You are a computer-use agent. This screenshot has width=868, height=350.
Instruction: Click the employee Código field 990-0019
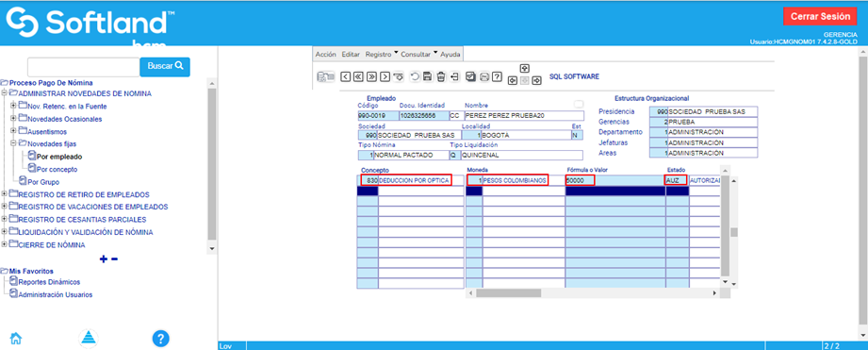[378, 116]
